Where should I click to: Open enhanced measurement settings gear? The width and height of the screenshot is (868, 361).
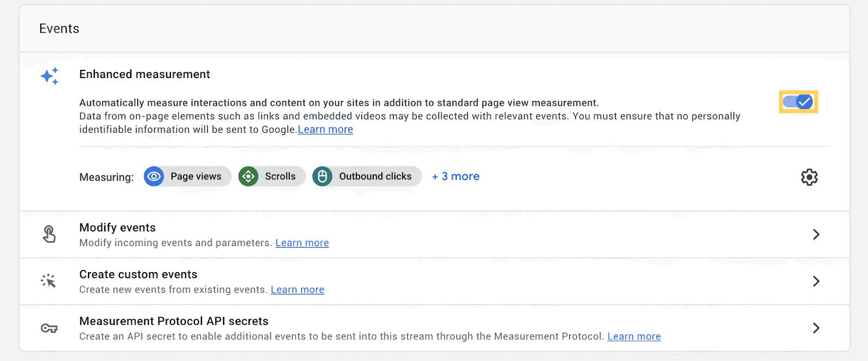click(809, 177)
